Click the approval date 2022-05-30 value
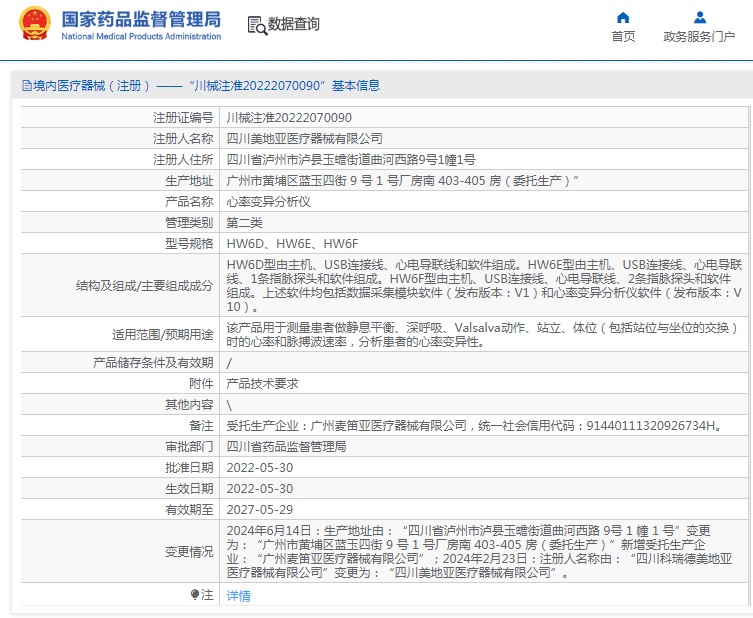 (x=260, y=467)
